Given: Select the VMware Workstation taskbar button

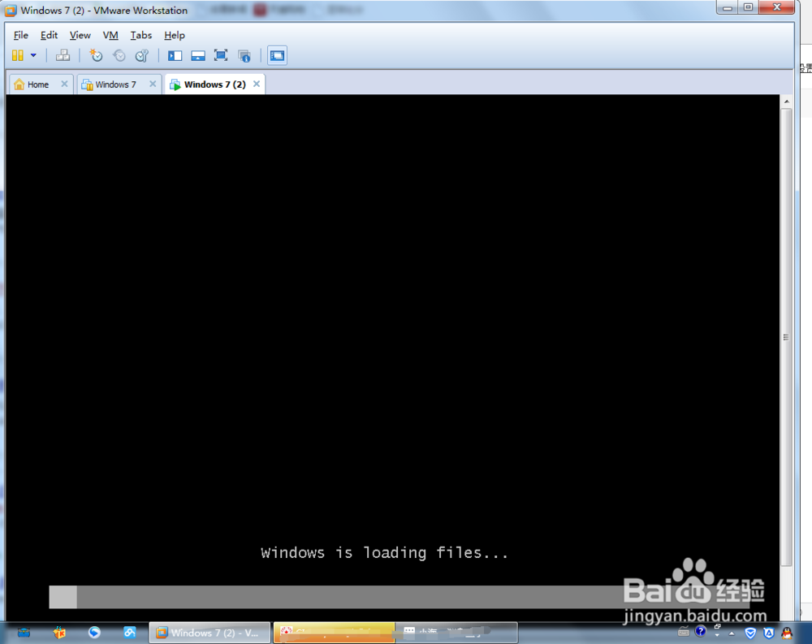Looking at the screenshot, I should click(x=209, y=632).
